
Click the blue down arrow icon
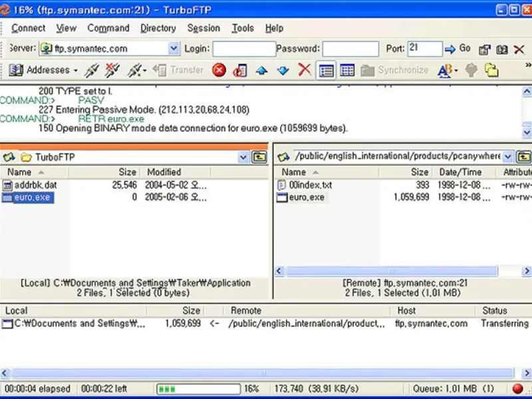coord(283,70)
